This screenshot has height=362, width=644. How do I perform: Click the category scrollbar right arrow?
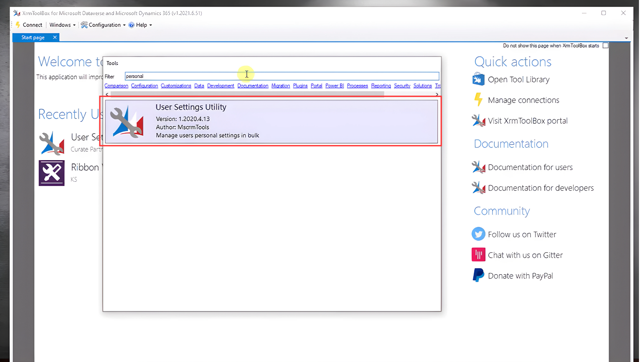[x=437, y=94]
